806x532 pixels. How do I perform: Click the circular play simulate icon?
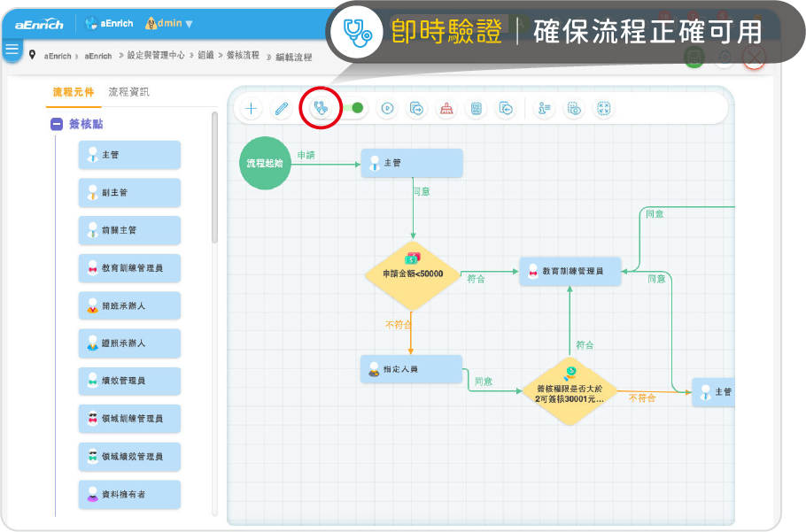388,108
